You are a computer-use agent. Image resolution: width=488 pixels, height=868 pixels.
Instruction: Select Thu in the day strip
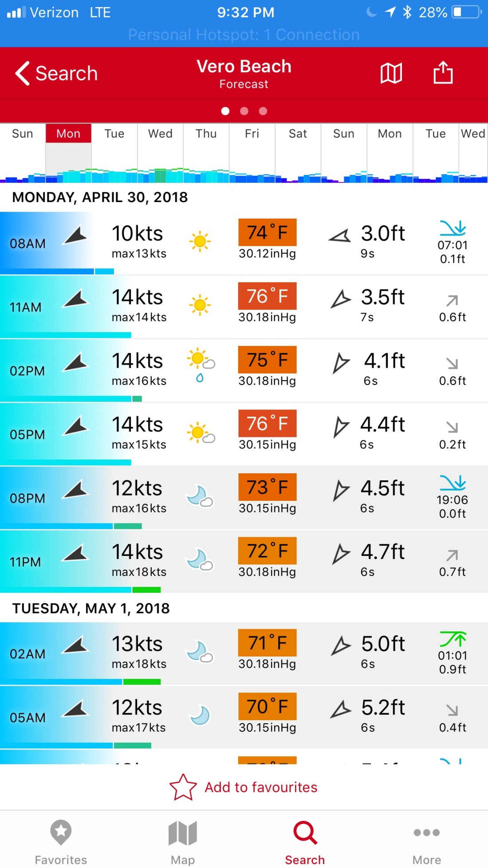tap(206, 134)
